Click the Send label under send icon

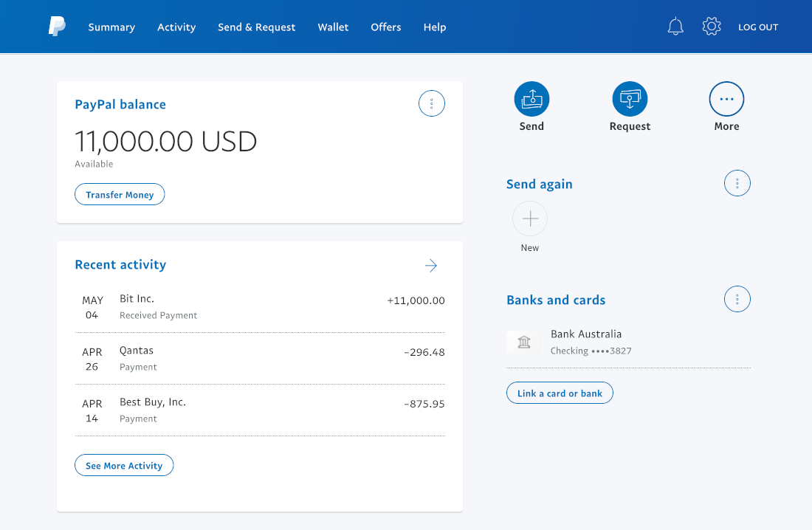[531, 126]
